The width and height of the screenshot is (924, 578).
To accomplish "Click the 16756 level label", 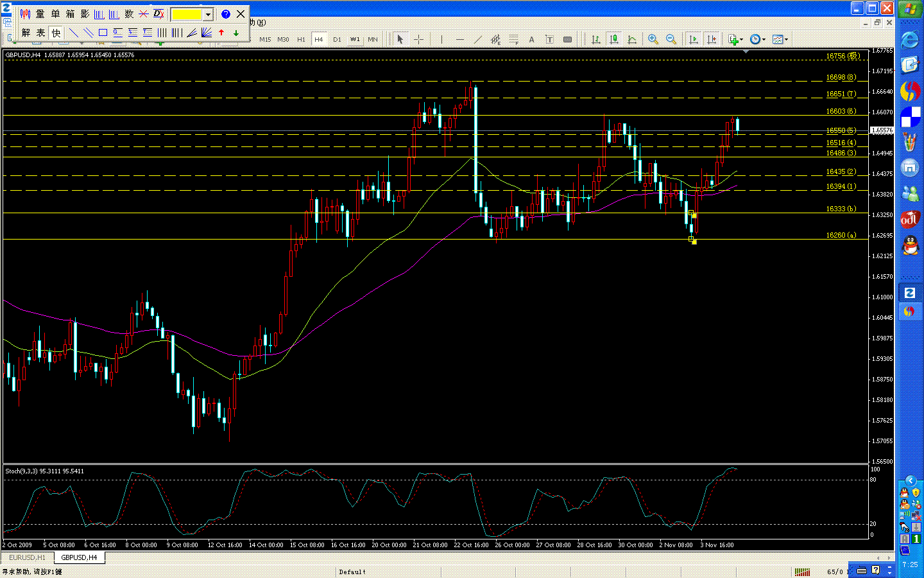I will (x=843, y=57).
